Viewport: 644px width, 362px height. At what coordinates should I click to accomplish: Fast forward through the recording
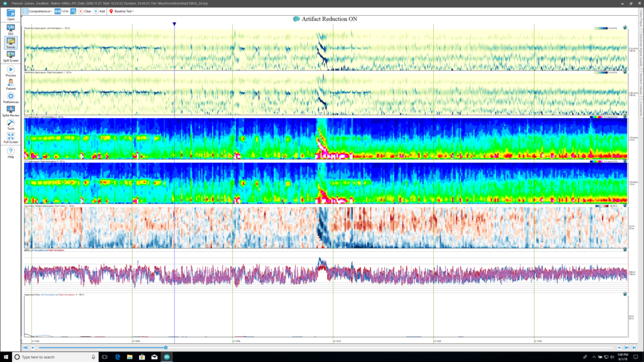pyautogui.click(x=627, y=348)
